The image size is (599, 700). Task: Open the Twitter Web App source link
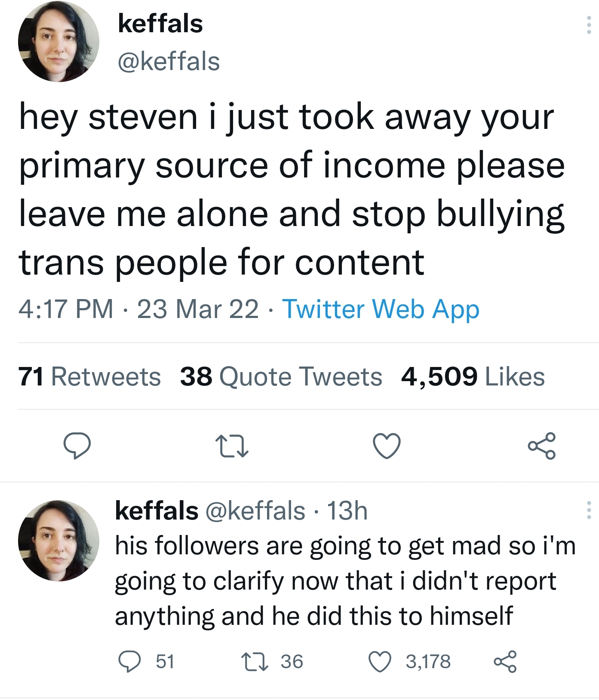pyautogui.click(x=381, y=309)
